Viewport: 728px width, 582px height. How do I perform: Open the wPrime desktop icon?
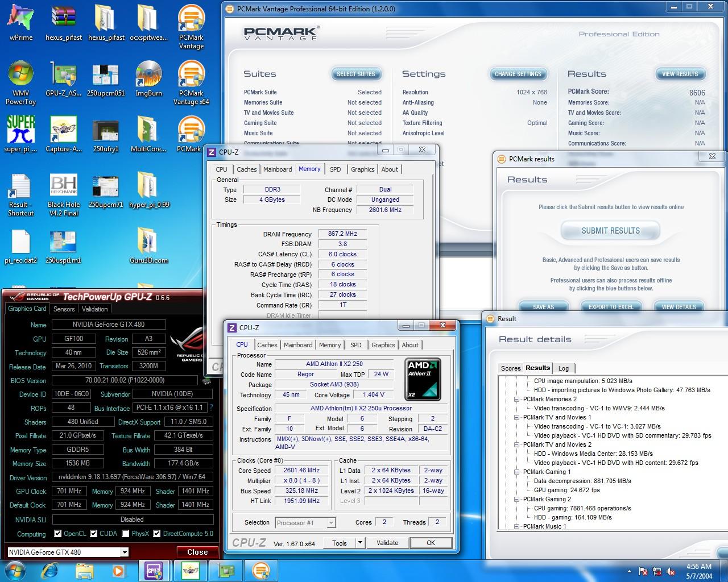pos(21,23)
